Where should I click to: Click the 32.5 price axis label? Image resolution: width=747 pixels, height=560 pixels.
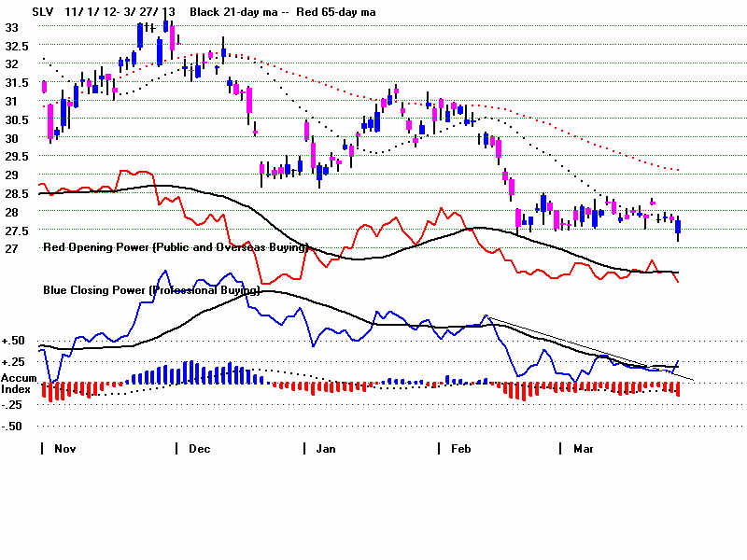pos(17,46)
